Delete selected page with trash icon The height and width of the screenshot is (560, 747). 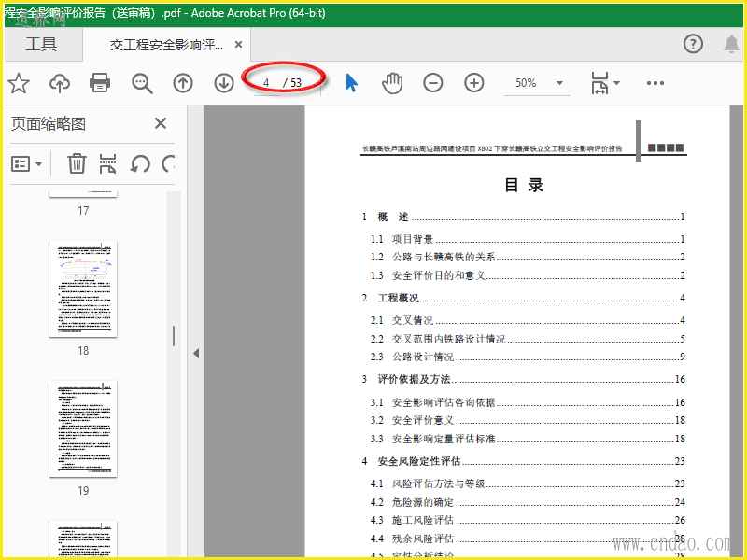coord(77,163)
